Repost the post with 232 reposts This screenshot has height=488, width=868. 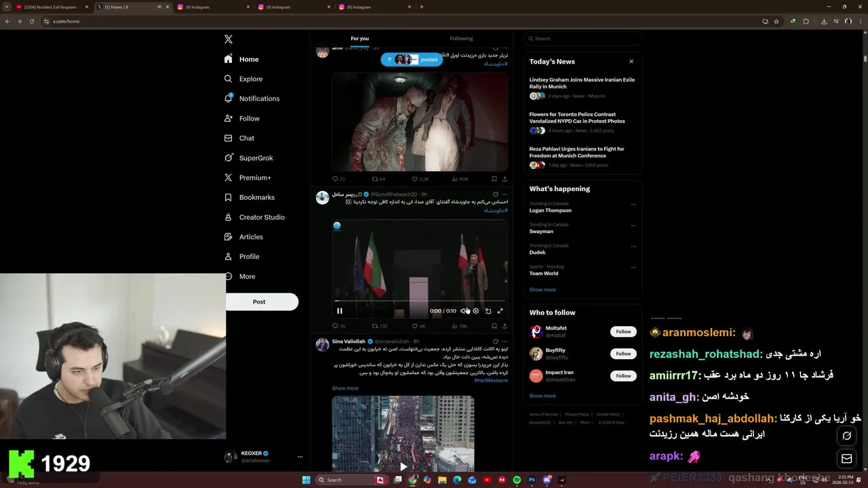(379, 326)
